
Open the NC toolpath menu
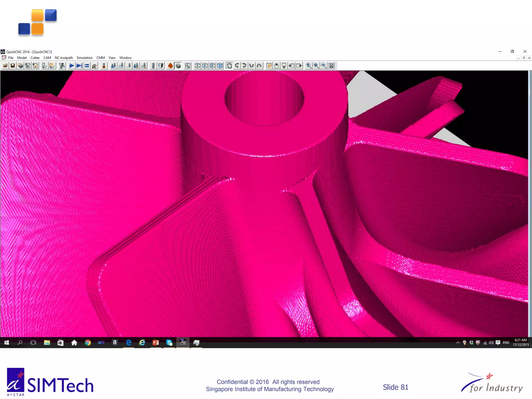coord(64,58)
